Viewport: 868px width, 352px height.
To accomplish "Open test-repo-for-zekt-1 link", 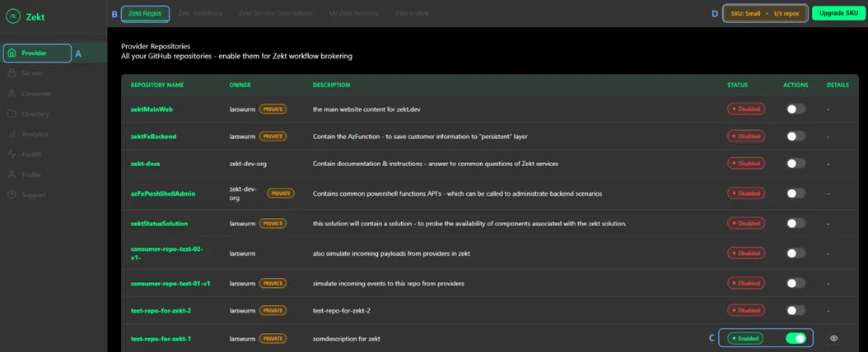I will point(161,338).
